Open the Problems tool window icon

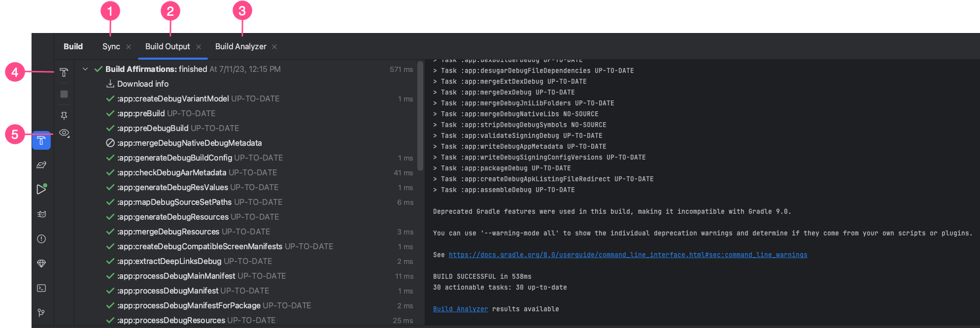tap(41, 239)
